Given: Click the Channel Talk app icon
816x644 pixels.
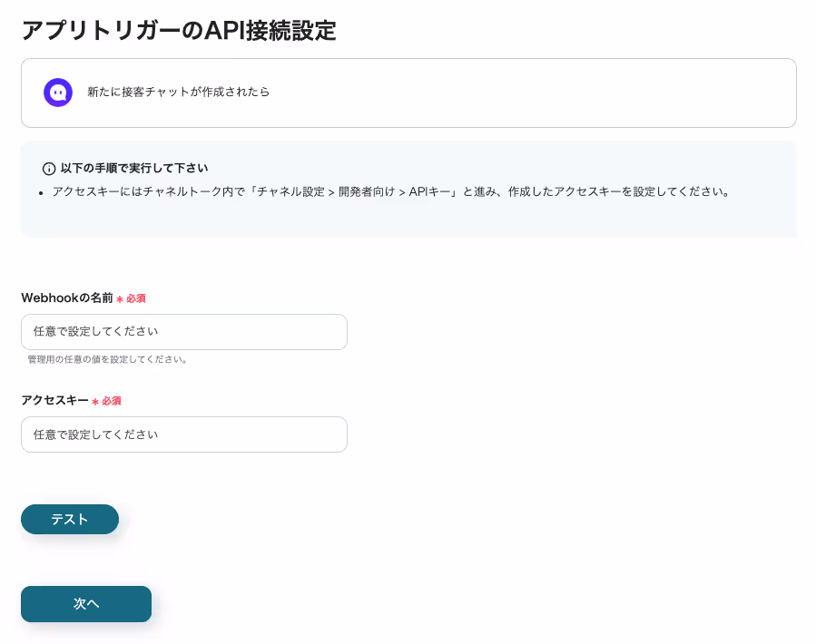Looking at the screenshot, I should 58,93.
